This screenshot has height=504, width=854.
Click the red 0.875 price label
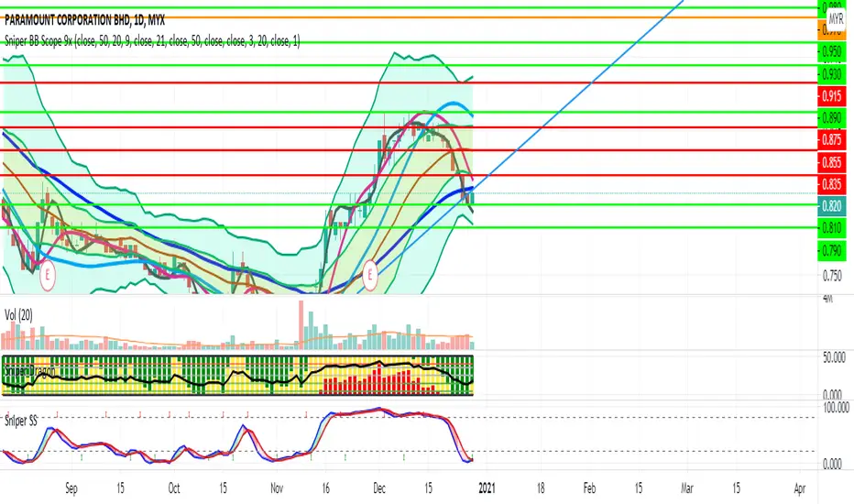[x=832, y=139]
